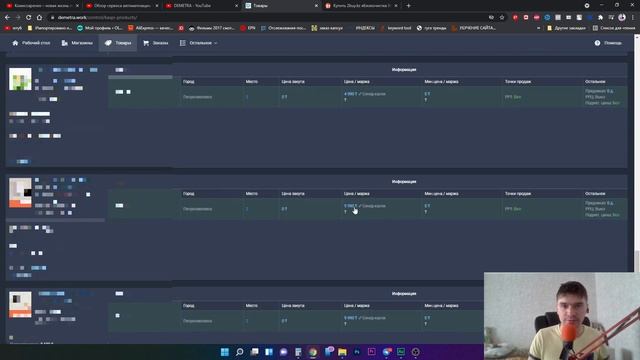
Task: Open a new browser tab
Action: point(408,6)
